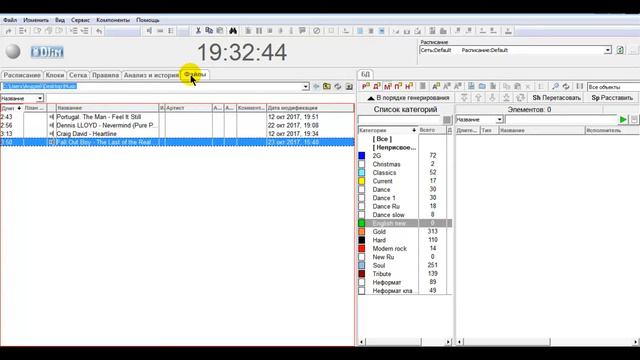Click the category list's right scroll arrow
The height and width of the screenshot is (360, 640).
pyautogui.click(x=448, y=342)
